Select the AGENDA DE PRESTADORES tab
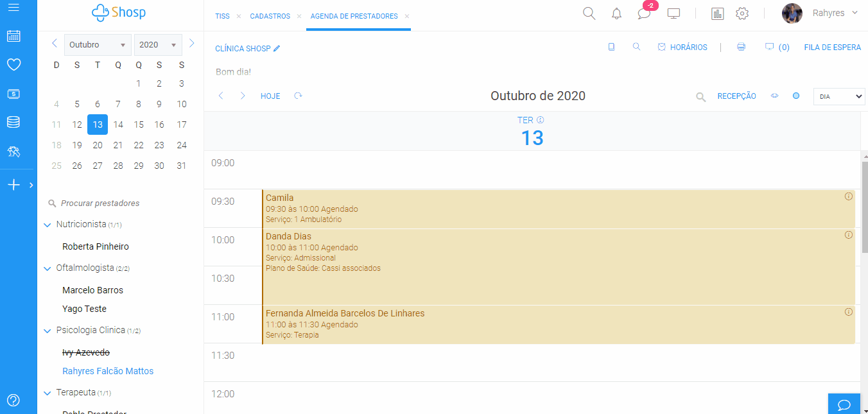The height and width of the screenshot is (414, 868). click(x=354, y=16)
